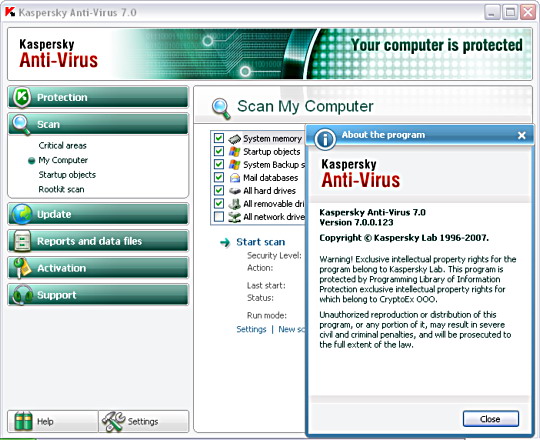Click the All removable drives icon
Viewport: 540px width, 440px height.
point(235,204)
